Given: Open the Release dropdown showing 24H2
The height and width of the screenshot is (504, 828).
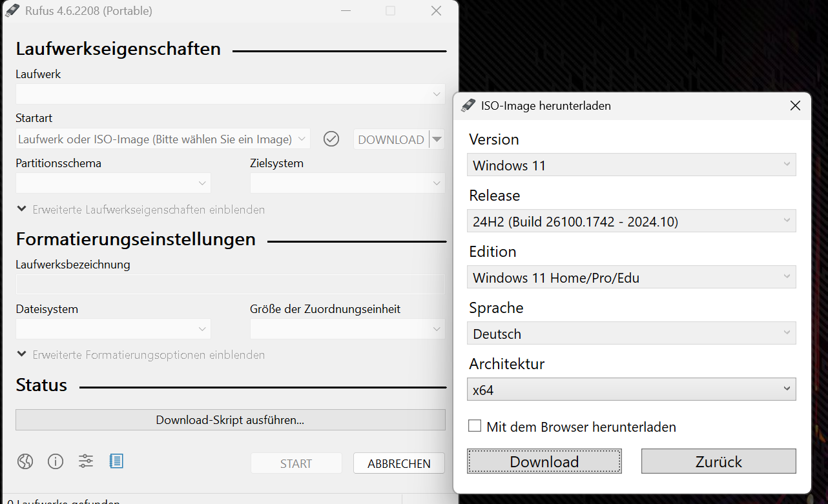Looking at the screenshot, I should point(632,221).
